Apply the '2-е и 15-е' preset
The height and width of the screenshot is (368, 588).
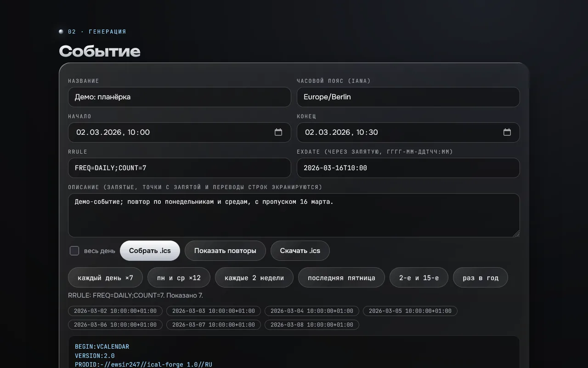coord(419,277)
